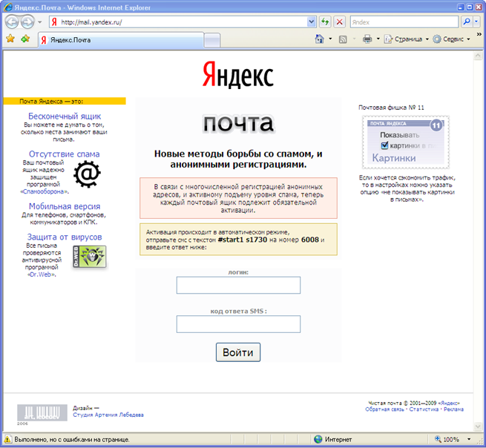Image resolution: width=486 pixels, height=448 pixels.
Task: Open the Сервис menu
Action: [451, 39]
